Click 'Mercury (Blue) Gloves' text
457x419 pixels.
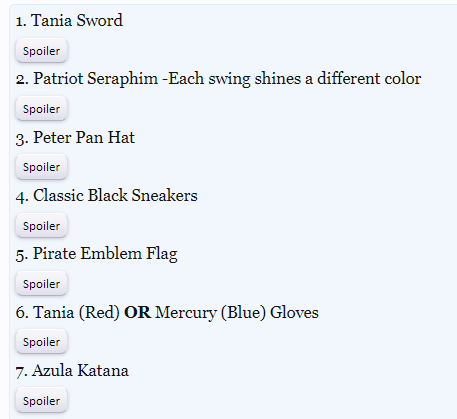coord(237,313)
